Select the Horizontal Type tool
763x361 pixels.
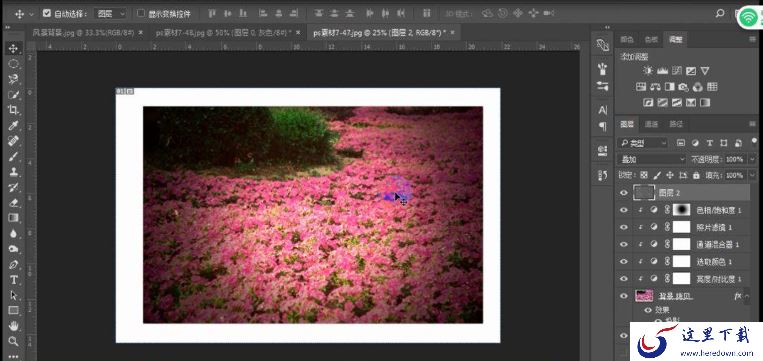(14, 280)
